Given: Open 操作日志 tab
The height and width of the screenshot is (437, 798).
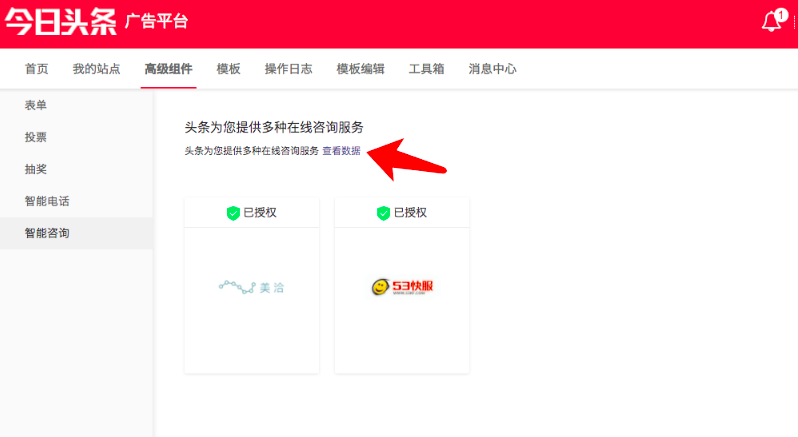Looking at the screenshot, I should 288,69.
